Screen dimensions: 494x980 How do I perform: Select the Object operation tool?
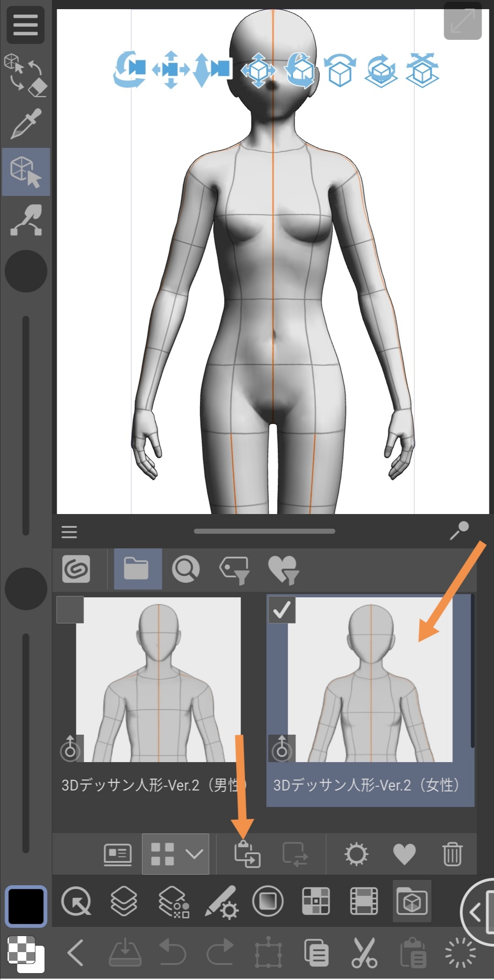26,172
